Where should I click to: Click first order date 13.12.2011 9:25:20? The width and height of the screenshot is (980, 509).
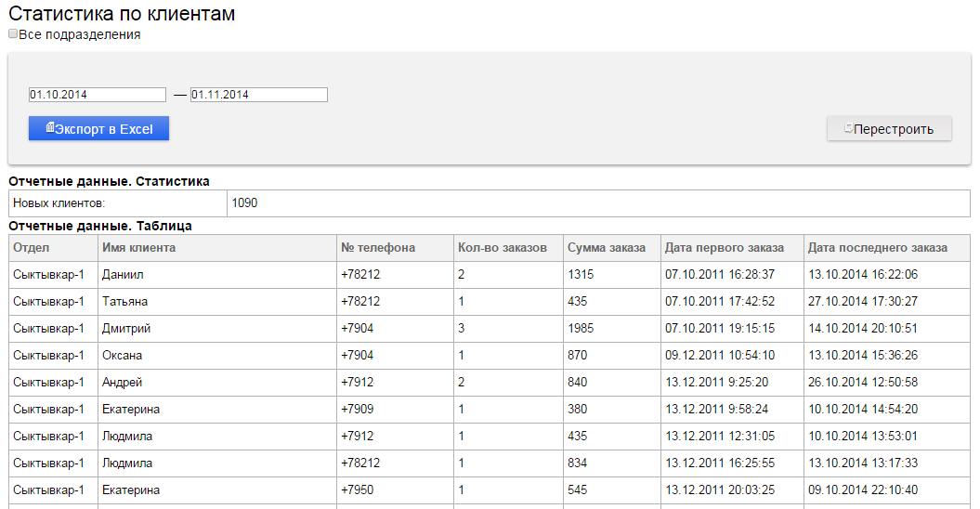[717, 382]
